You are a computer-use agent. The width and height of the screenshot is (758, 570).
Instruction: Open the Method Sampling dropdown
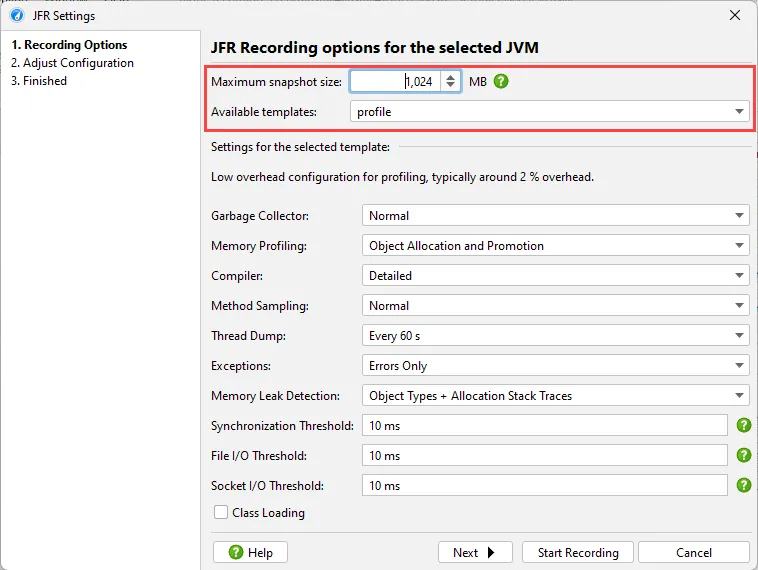click(x=555, y=306)
